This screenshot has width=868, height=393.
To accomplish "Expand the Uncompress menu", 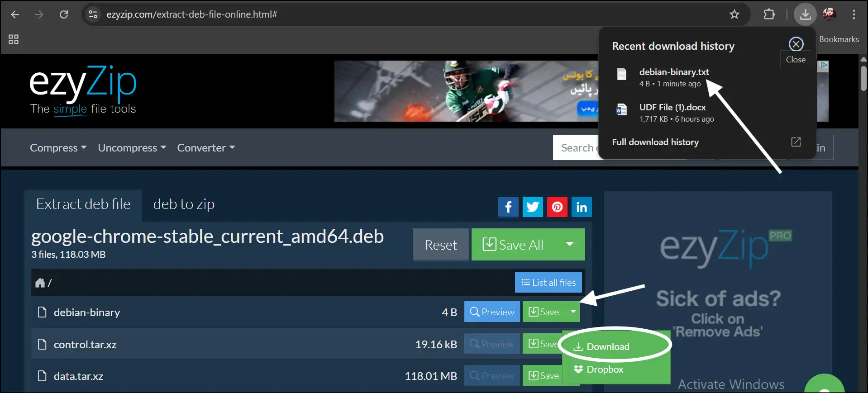I will (x=132, y=148).
